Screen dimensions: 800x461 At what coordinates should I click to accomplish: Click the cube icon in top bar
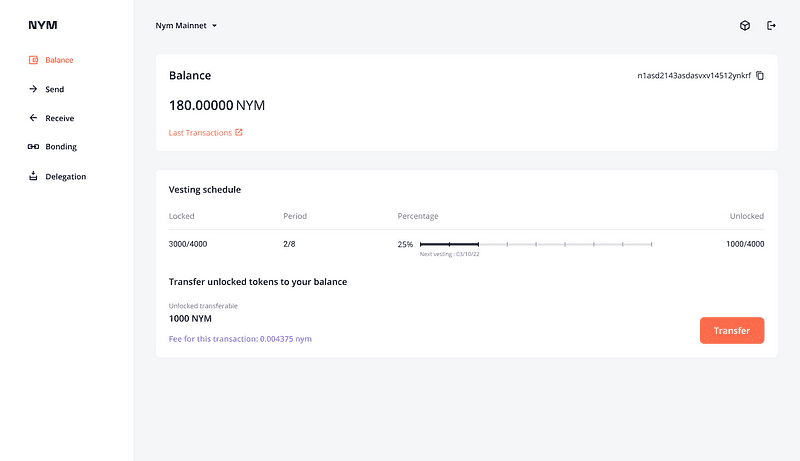(x=745, y=25)
